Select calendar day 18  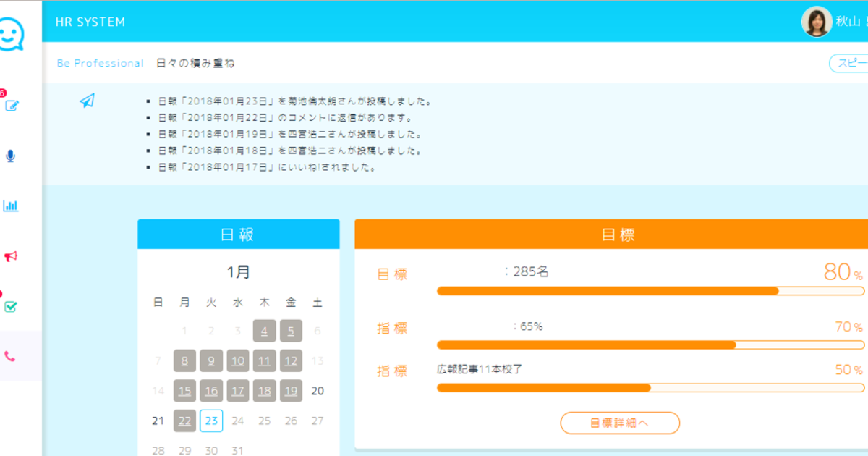click(264, 391)
